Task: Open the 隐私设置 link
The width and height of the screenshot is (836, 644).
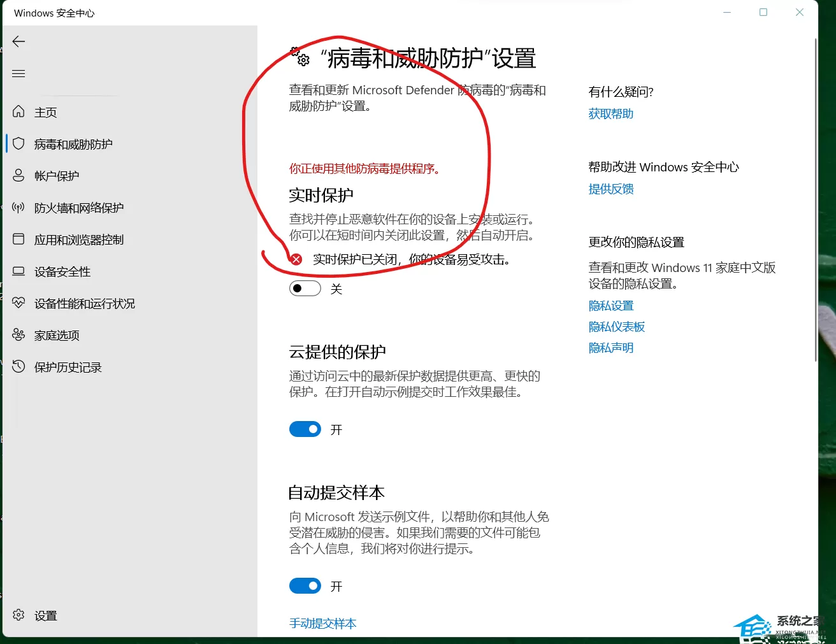Action: pos(610,306)
